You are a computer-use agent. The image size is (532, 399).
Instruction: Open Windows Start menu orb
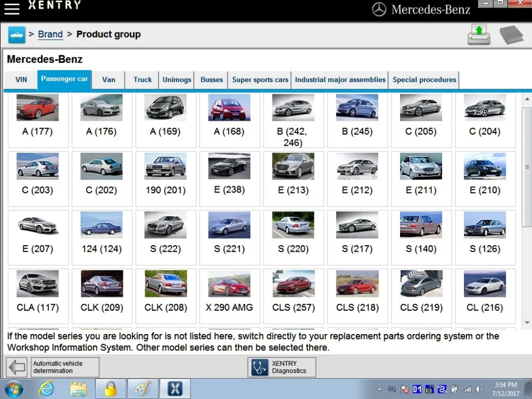tap(14, 389)
